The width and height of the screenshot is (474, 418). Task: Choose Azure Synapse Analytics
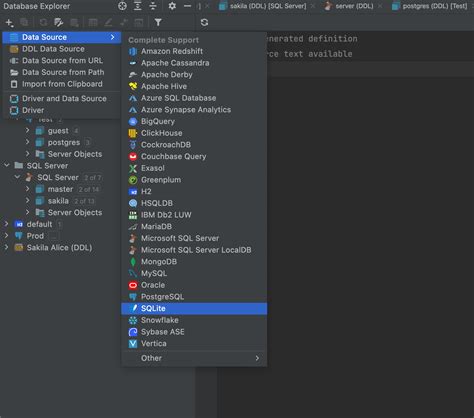pos(194,110)
